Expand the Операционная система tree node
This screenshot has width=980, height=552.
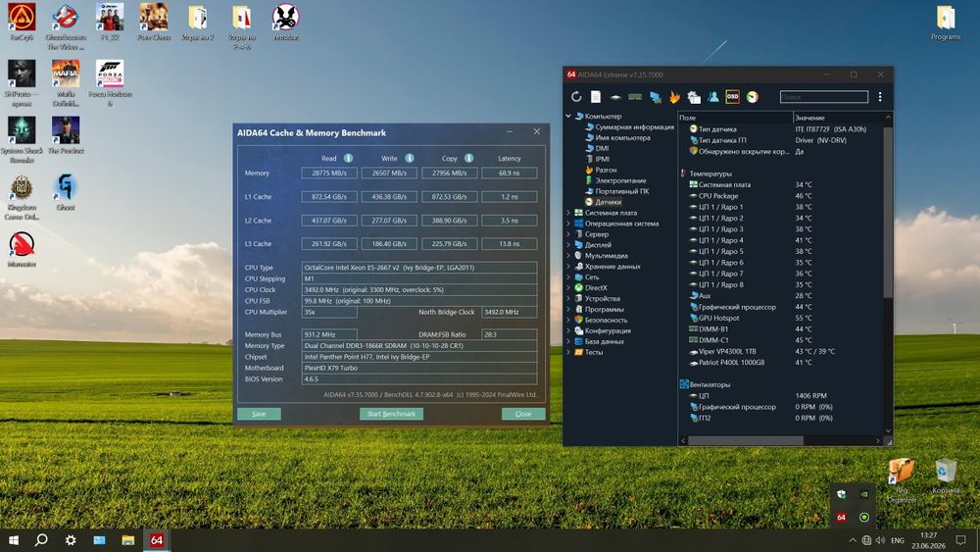coord(568,224)
